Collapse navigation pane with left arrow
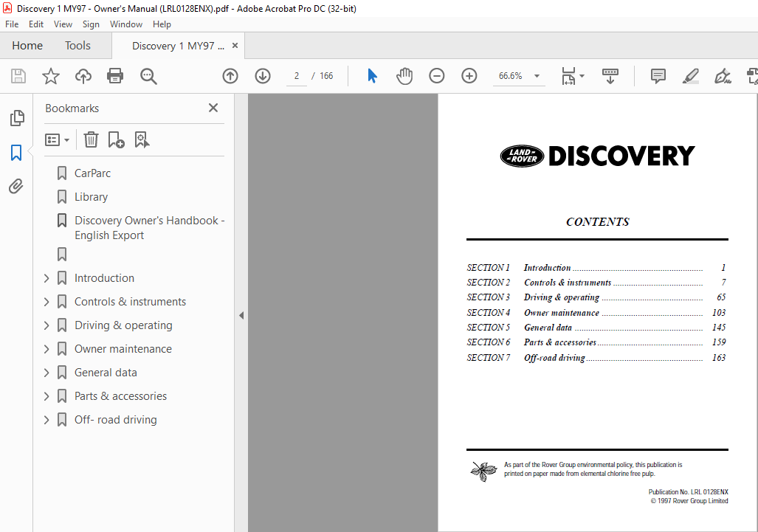758x532 pixels. point(241,316)
